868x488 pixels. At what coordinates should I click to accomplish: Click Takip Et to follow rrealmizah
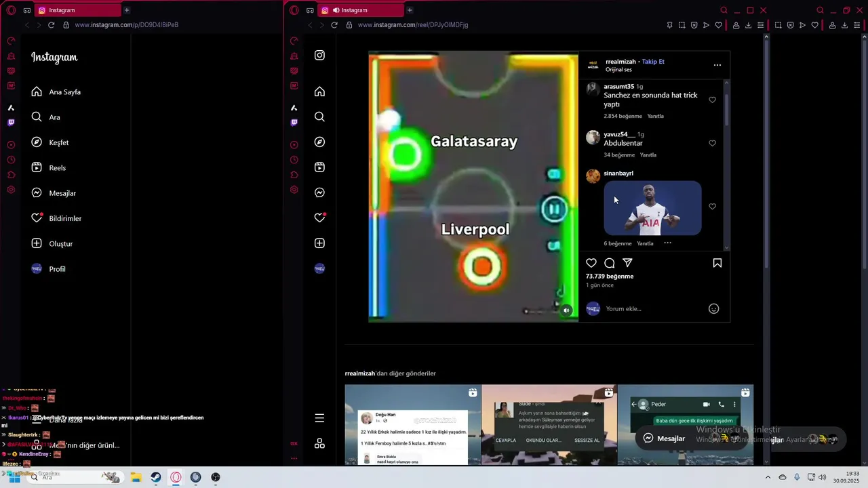(x=653, y=62)
